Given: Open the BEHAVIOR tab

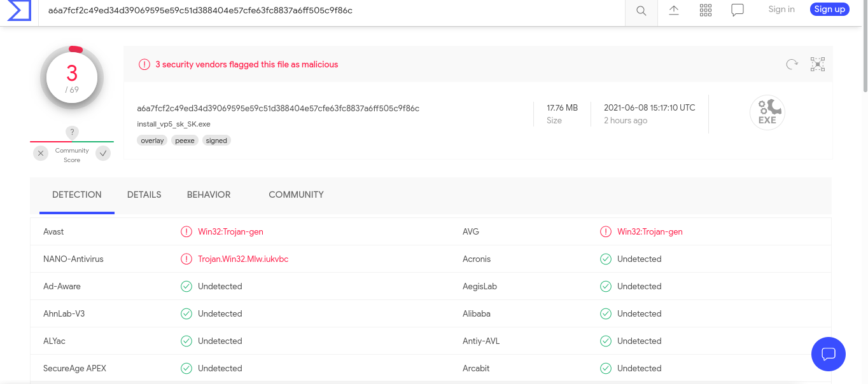Looking at the screenshot, I should pyautogui.click(x=209, y=195).
